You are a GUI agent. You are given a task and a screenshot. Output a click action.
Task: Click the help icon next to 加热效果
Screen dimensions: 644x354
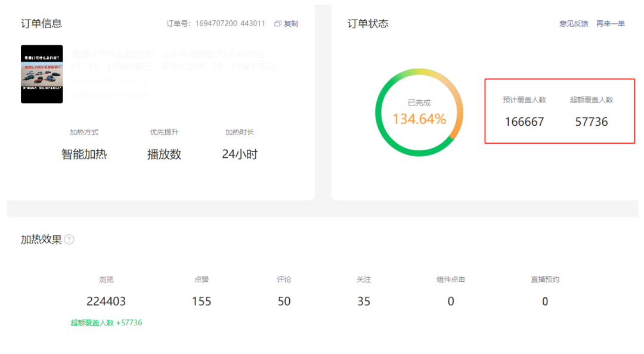pos(69,240)
